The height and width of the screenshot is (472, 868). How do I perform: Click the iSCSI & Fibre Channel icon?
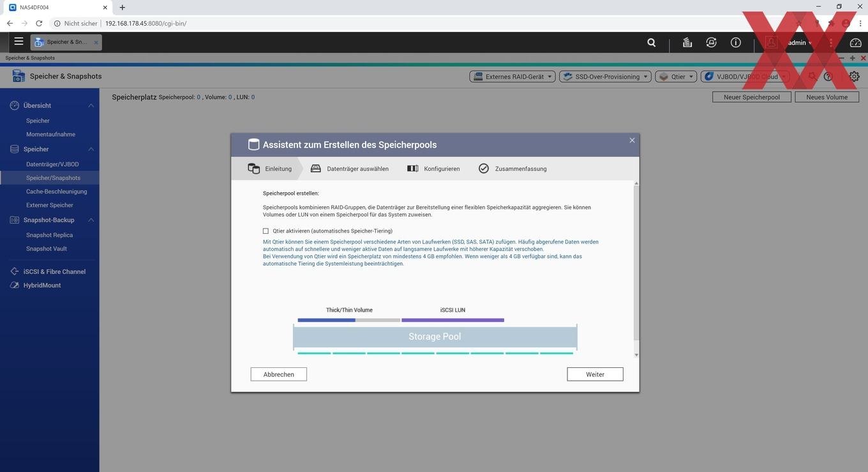tap(14, 271)
